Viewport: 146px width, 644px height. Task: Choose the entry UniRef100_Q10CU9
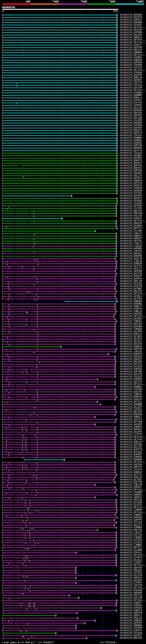point(131,88)
